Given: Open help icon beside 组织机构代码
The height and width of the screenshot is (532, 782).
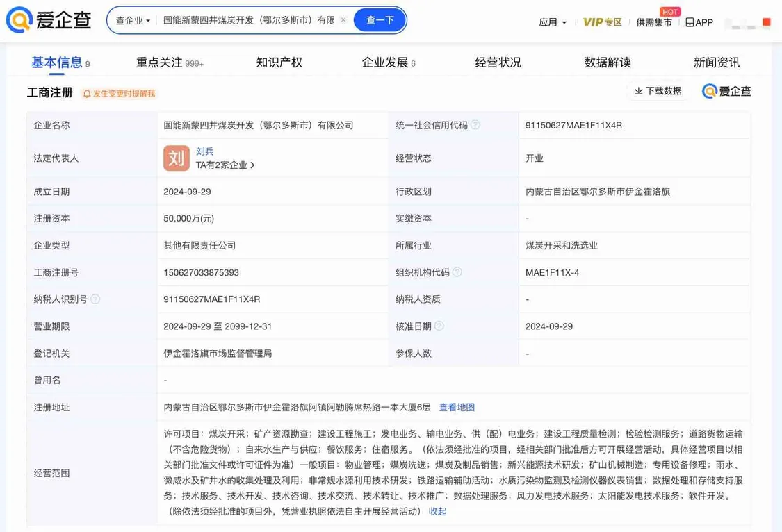Looking at the screenshot, I should pyautogui.click(x=457, y=272).
